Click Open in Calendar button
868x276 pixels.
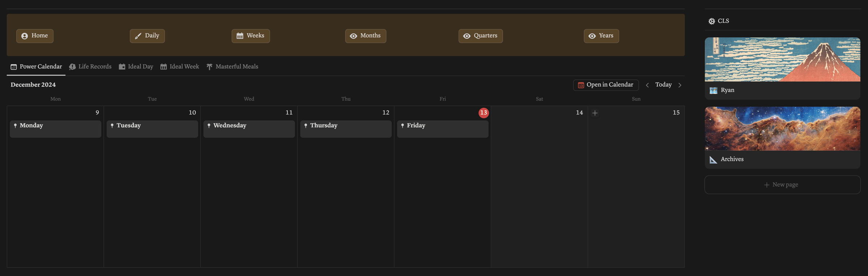tap(606, 85)
